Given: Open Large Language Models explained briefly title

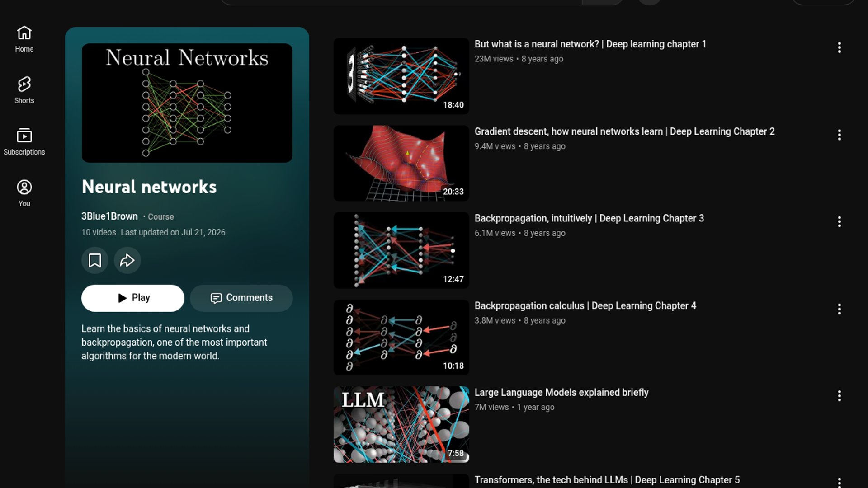Looking at the screenshot, I should click(x=561, y=393).
